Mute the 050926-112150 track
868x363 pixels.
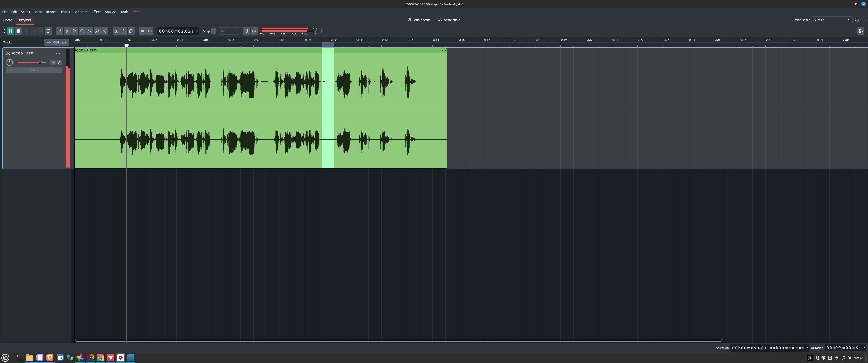click(x=53, y=63)
